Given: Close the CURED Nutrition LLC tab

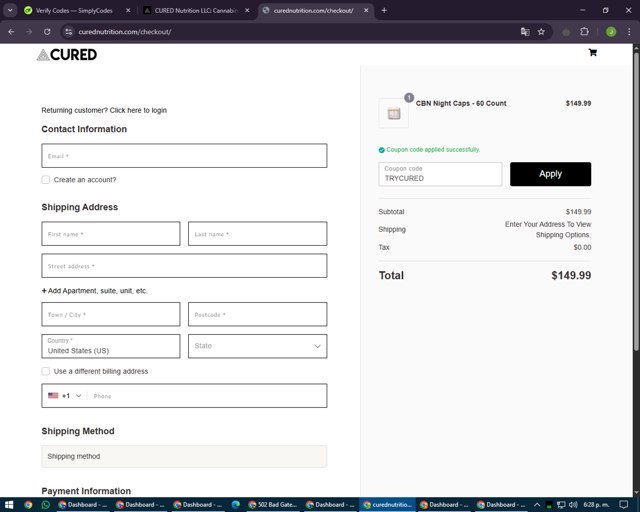Looking at the screenshot, I should click(x=247, y=10).
